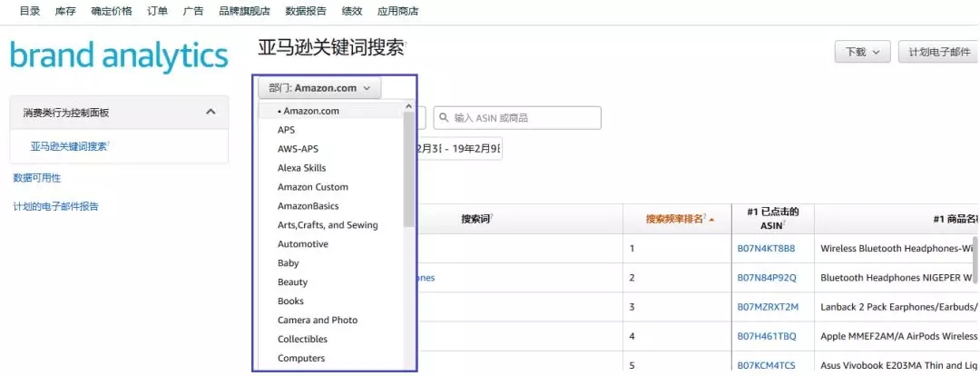Open the 广告 menu

[193, 11]
